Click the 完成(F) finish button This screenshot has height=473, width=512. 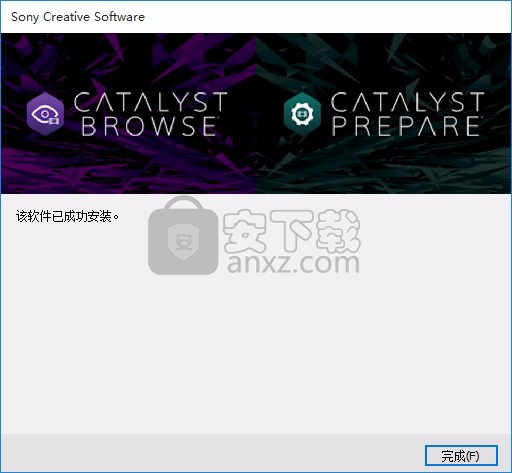[x=461, y=456]
